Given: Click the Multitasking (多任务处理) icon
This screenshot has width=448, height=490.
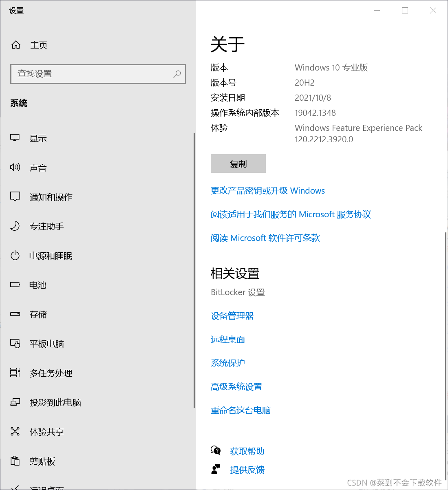Looking at the screenshot, I should pyautogui.click(x=15, y=373).
